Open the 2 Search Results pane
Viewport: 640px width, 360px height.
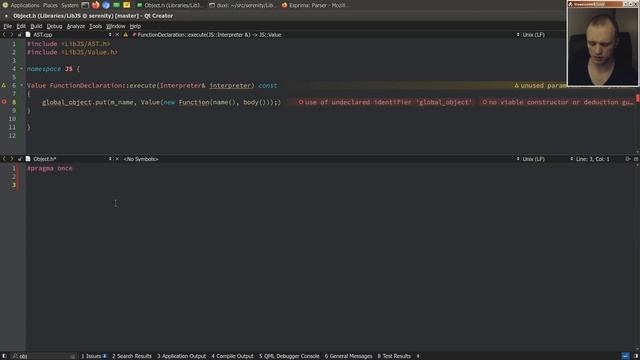(x=132, y=356)
